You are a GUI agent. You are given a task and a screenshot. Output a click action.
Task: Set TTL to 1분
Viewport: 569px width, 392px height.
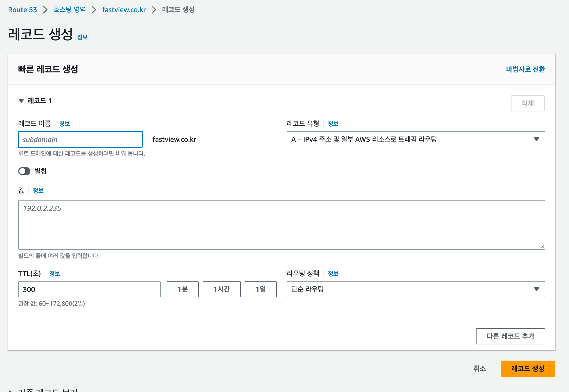pyautogui.click(x=182, y=289)
